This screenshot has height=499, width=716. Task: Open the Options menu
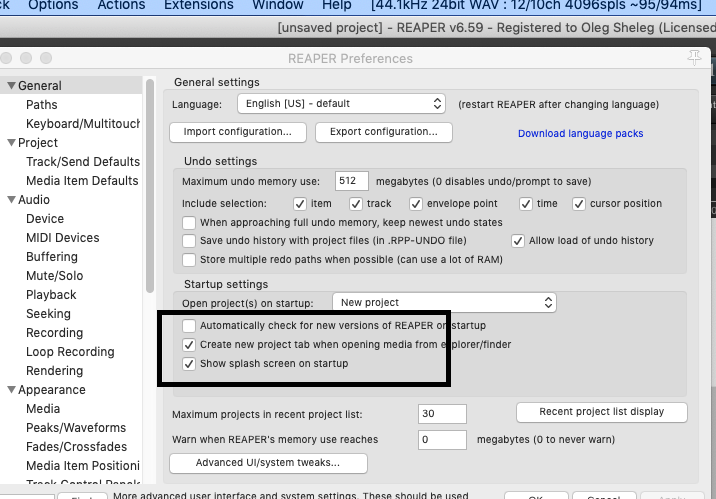[53, 5]
